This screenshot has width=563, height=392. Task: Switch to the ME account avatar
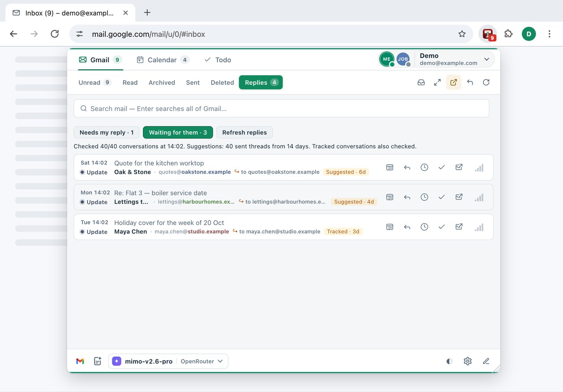[x=387, y=59]
